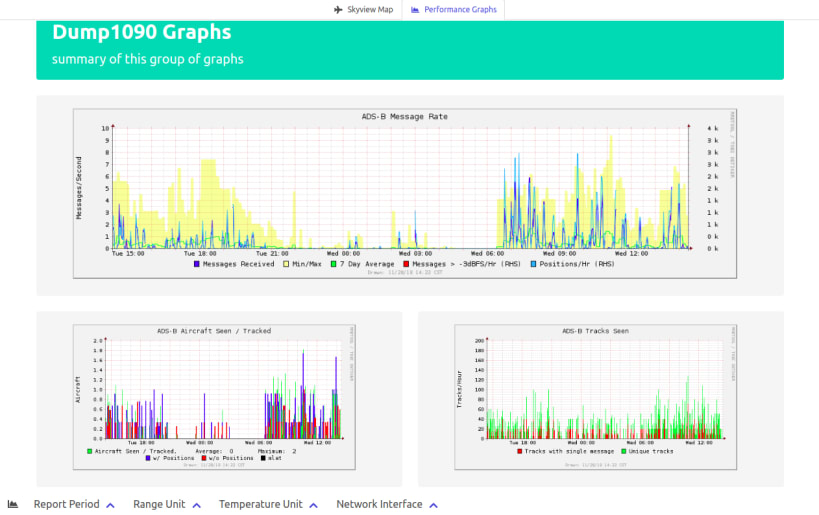Screen dimensions: 819x515
Task: Click the green 7 Day Average legend swatch
Action: (333, 264)
